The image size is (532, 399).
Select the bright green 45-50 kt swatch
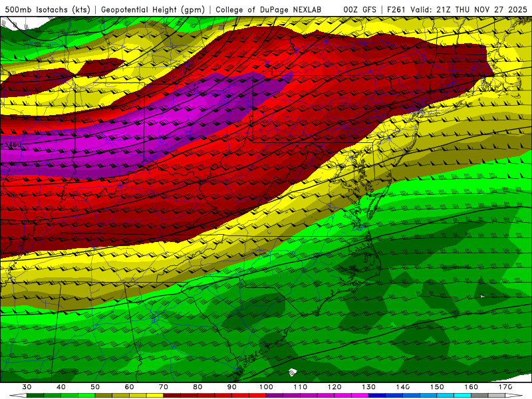86,396
